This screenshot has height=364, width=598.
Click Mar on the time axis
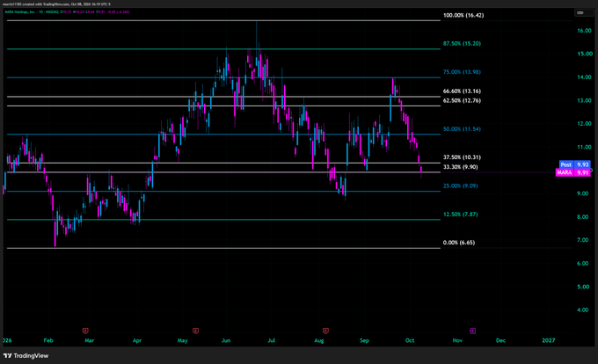89,340
